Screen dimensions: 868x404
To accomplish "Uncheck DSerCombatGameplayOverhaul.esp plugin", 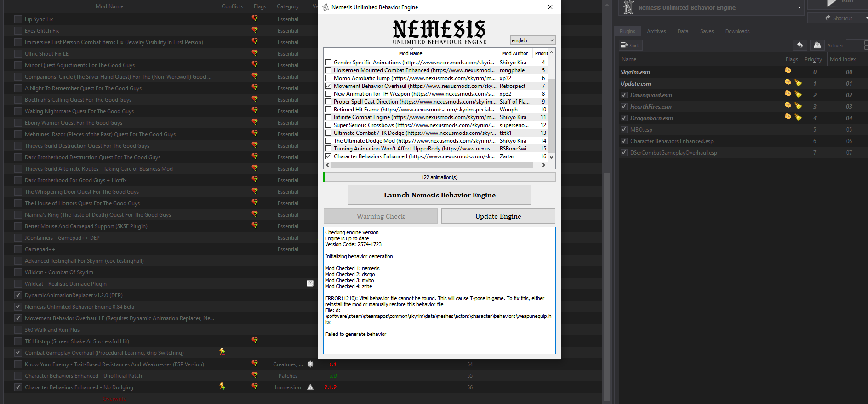I will tap(624, 153).
